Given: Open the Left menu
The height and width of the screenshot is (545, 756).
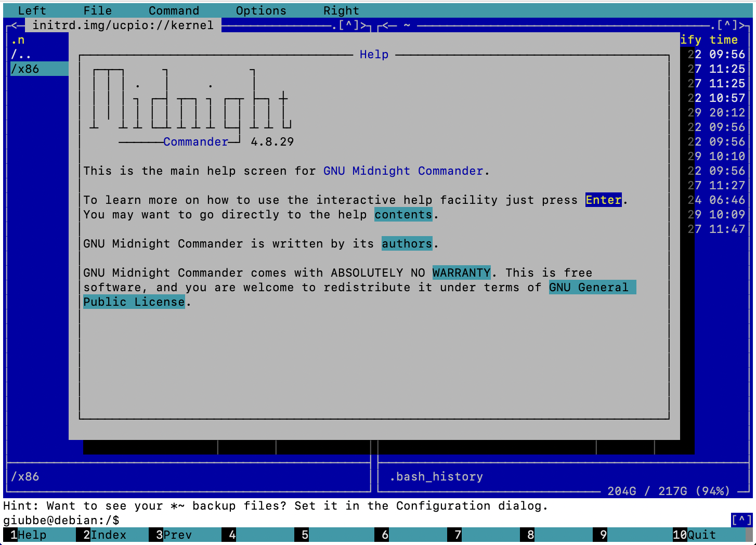Looking at the screenshot, I should 32,10.
